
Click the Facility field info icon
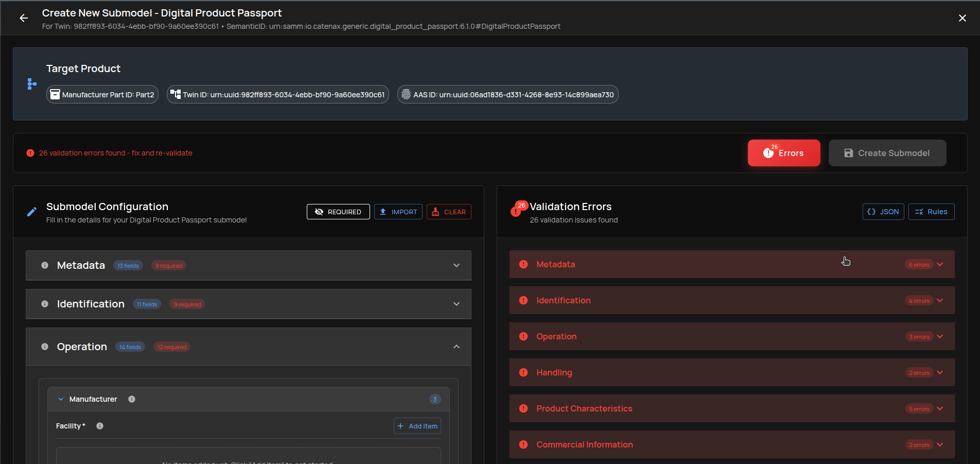coord(99,426)
